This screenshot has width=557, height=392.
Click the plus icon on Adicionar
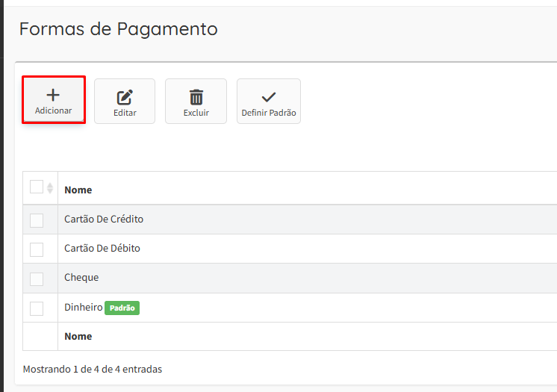(53, 95)
